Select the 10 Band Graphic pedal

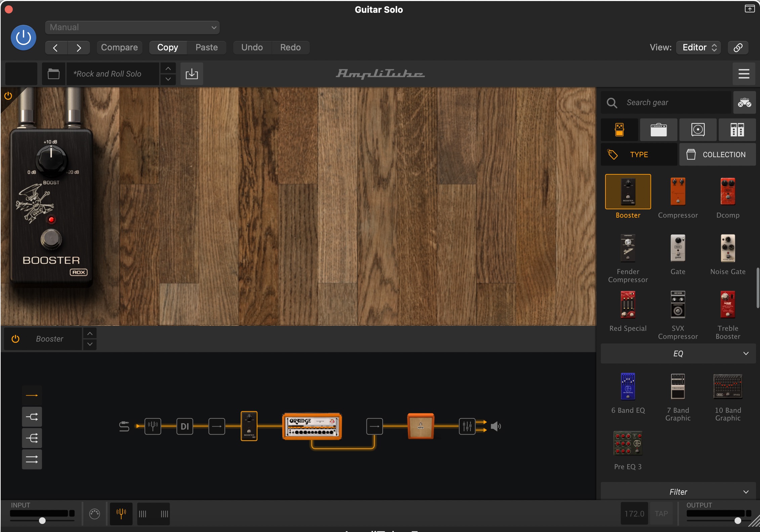coord(728,386)
